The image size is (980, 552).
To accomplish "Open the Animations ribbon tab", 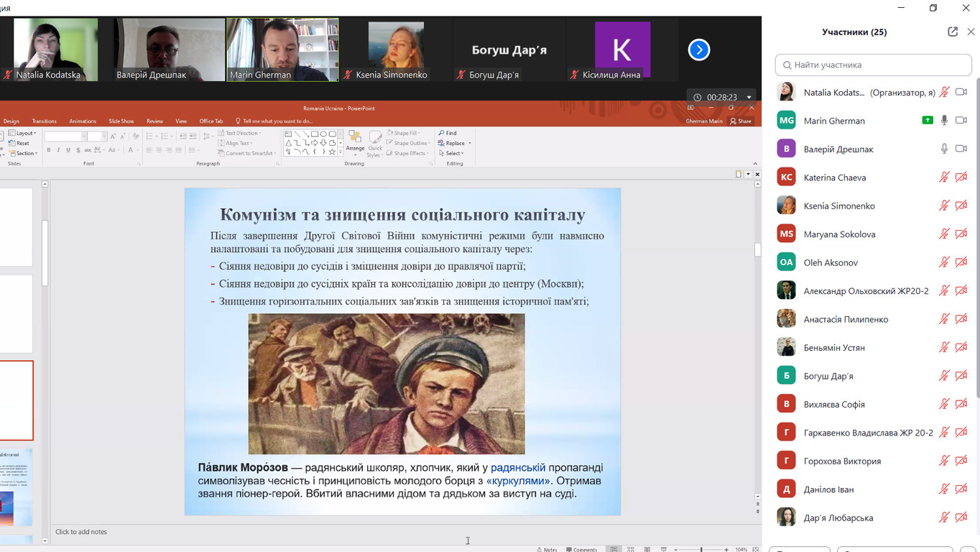I will pyautogui.click(x=83, y=121).
